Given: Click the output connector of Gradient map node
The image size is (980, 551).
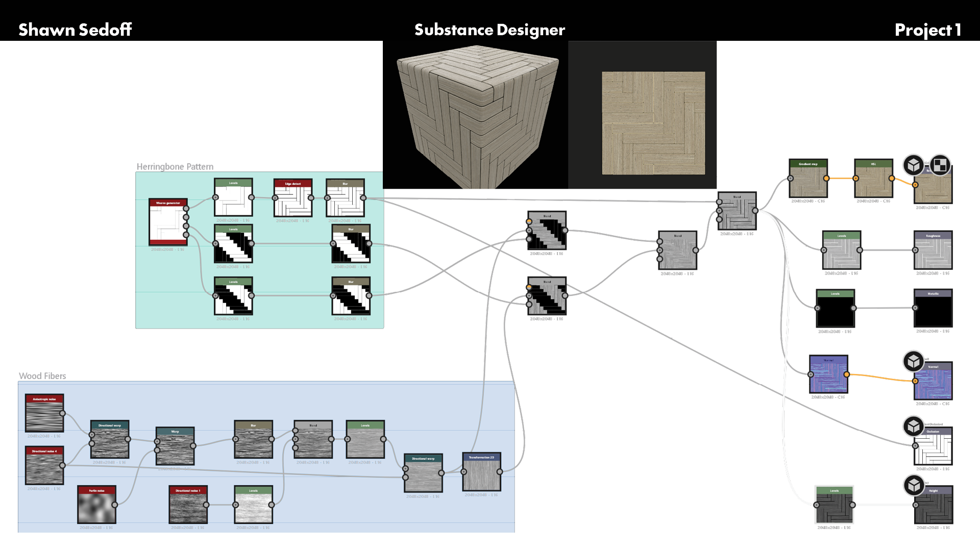Looking at the screenshot, I should (826, 179).
